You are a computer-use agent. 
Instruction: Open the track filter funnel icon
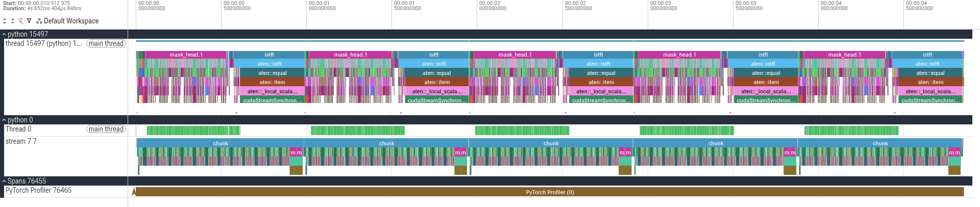coord(29,21)
